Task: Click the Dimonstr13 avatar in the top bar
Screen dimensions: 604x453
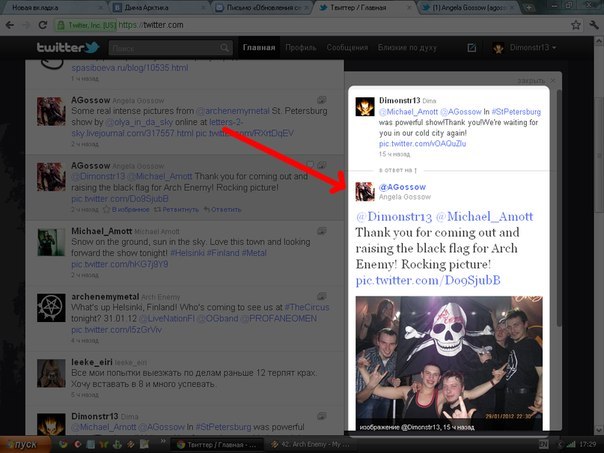Action: [x=498, y=48]
